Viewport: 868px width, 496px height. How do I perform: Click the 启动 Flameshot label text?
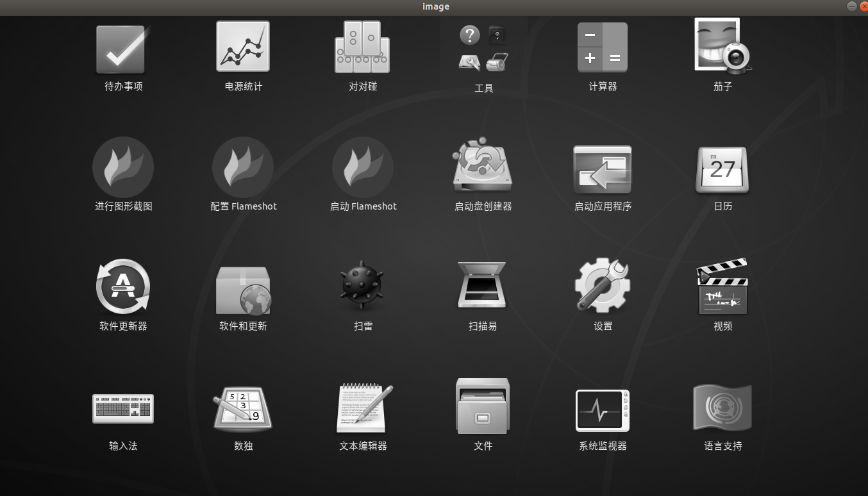[363, 206]
